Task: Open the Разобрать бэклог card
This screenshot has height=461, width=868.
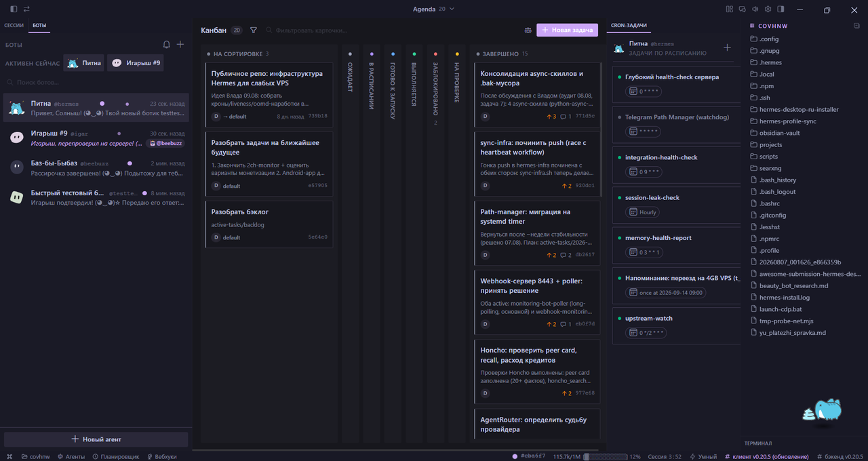Action: coord(269,224)
